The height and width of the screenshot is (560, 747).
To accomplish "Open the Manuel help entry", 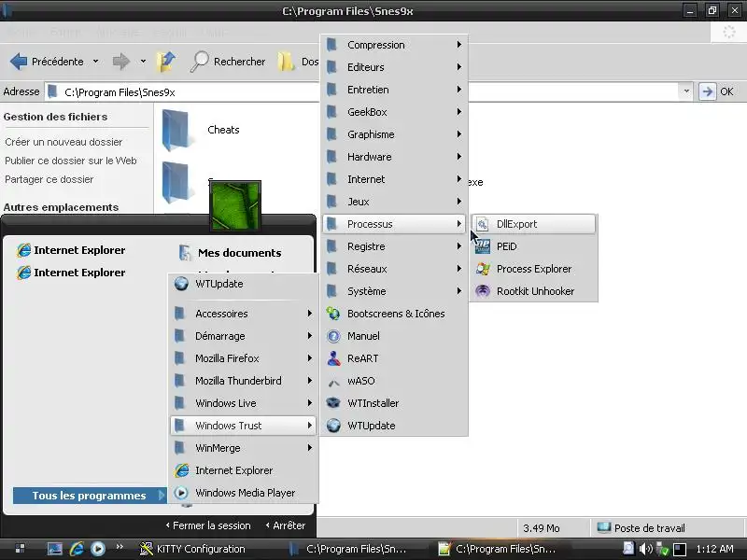I will [x=394, y=336].
